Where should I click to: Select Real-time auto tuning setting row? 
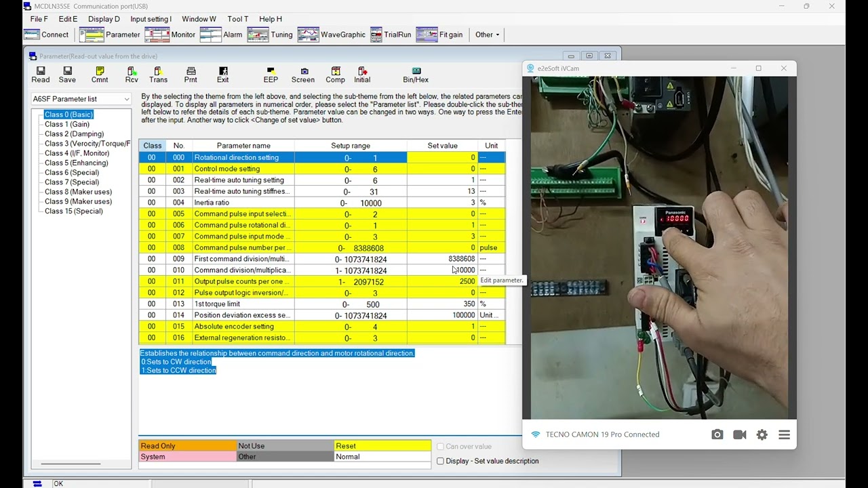click(x=321, y=180)
